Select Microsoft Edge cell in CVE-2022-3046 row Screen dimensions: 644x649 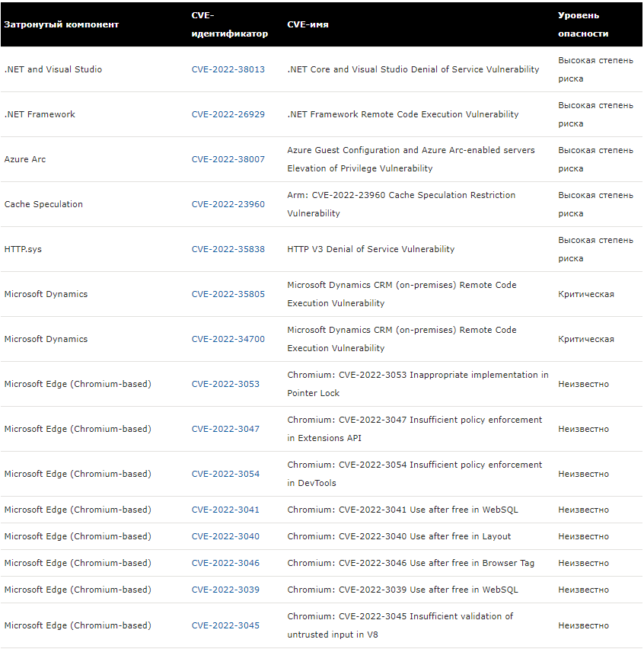[x=78, y=564]
